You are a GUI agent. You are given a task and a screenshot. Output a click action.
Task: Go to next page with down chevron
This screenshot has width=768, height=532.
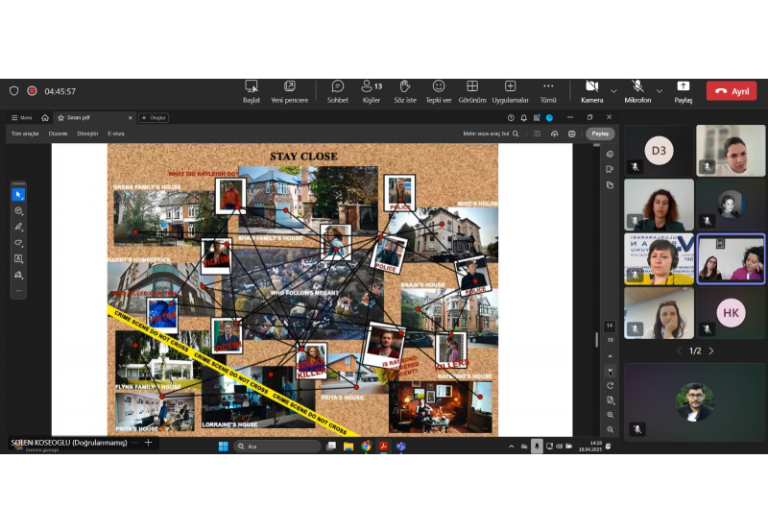610,371
